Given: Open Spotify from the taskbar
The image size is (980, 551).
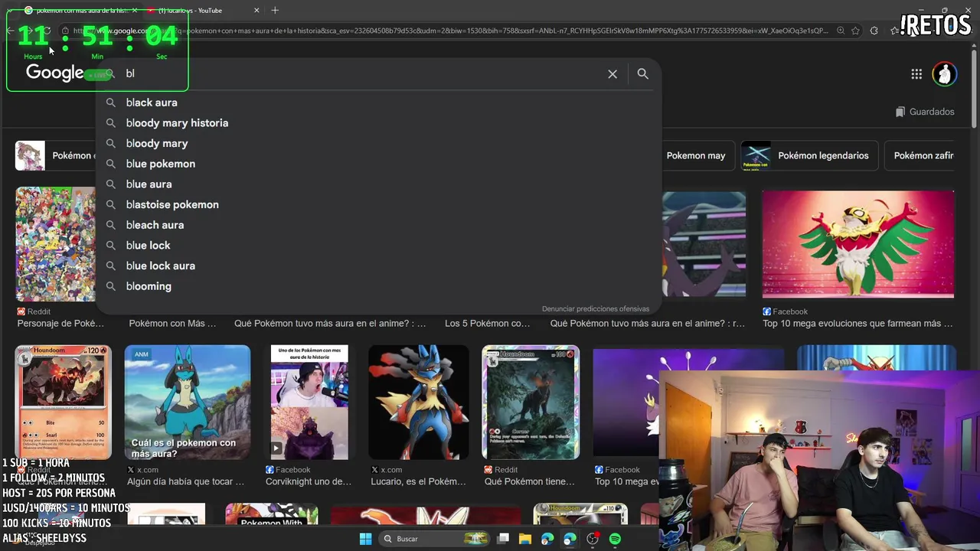Looking at the screenshot, I should tap(615, 539).
